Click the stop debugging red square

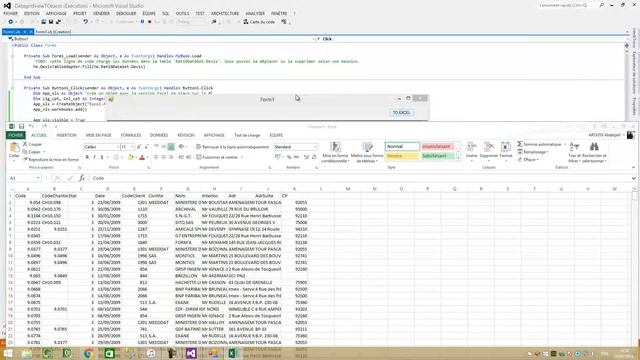pyautogui.click(x=149, y=22)
